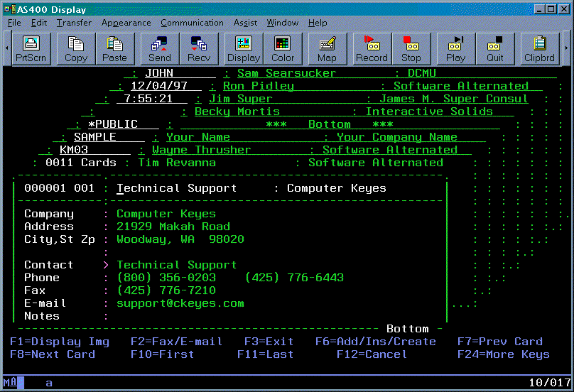Click the Send file transfer icon
The width and height of the screenshot is (574, 392).
(160, 49)
